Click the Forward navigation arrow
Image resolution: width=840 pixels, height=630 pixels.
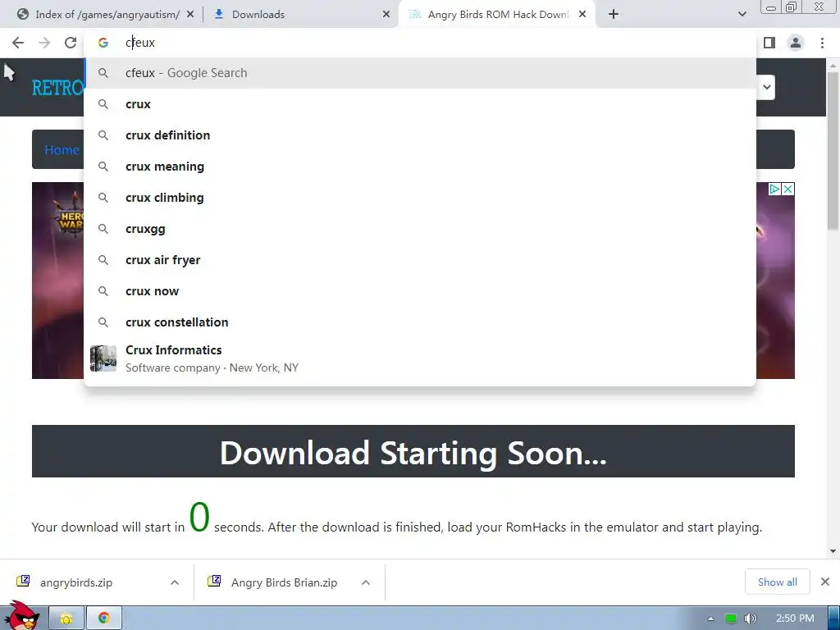pyautogui.click(x=44, y=43)
